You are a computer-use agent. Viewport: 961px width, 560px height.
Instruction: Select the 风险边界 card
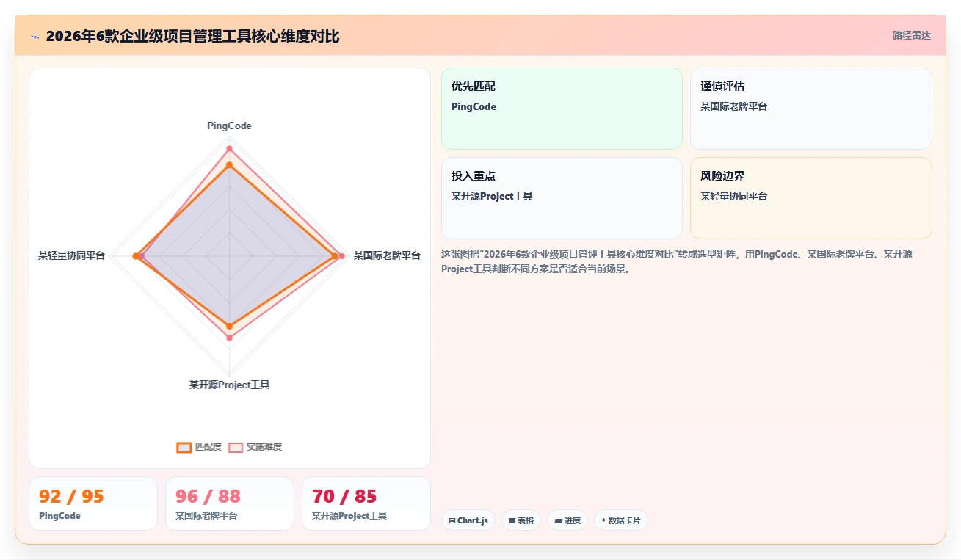pos(811,198)
